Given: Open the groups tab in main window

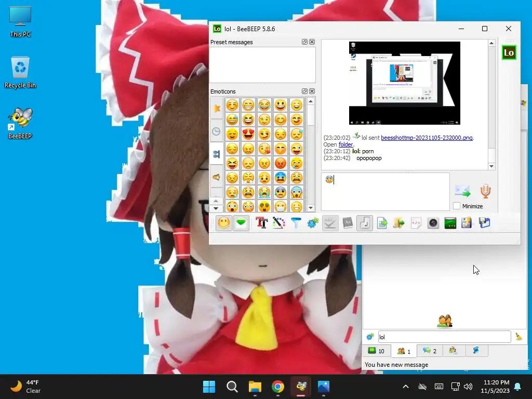Looking at the screenshot, I should pyautogui.click(x=453, y=351).
